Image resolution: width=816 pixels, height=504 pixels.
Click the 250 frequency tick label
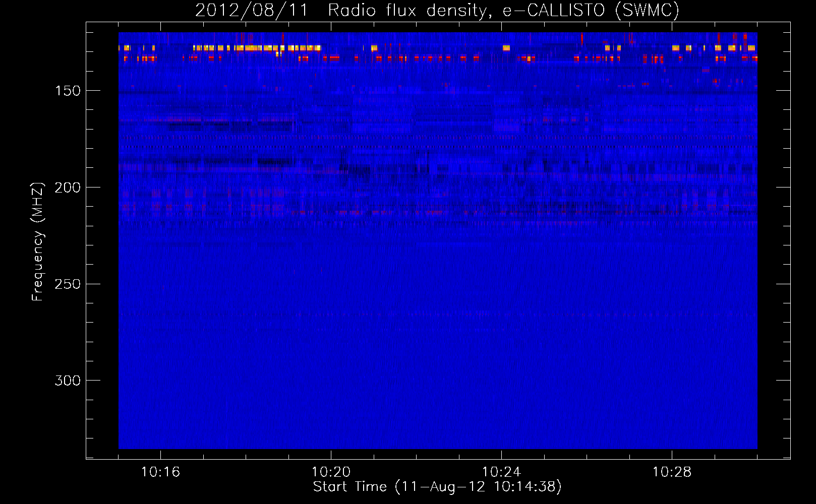coord(68,284)
